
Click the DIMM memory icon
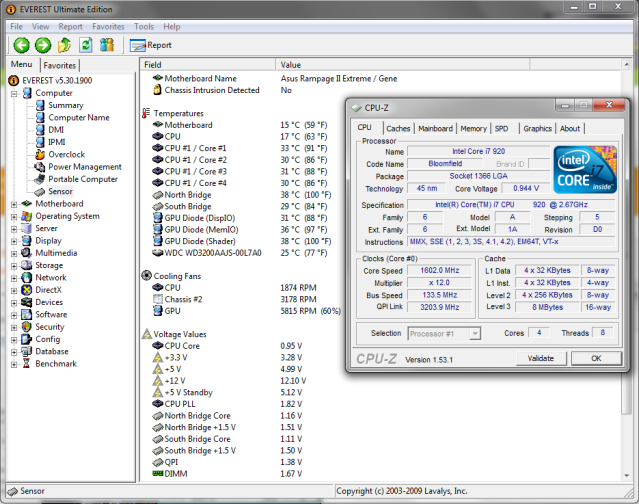coord(157,473)
